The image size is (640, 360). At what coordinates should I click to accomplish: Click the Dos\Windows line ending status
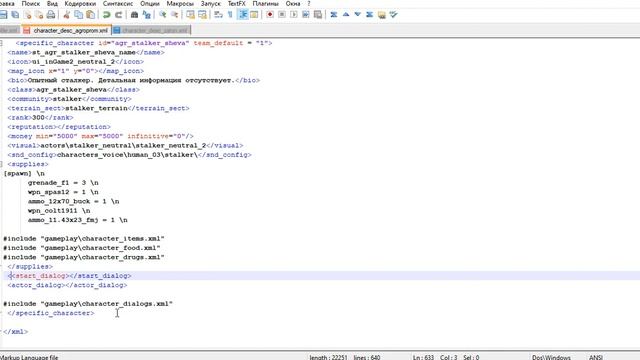coord(551,357)
